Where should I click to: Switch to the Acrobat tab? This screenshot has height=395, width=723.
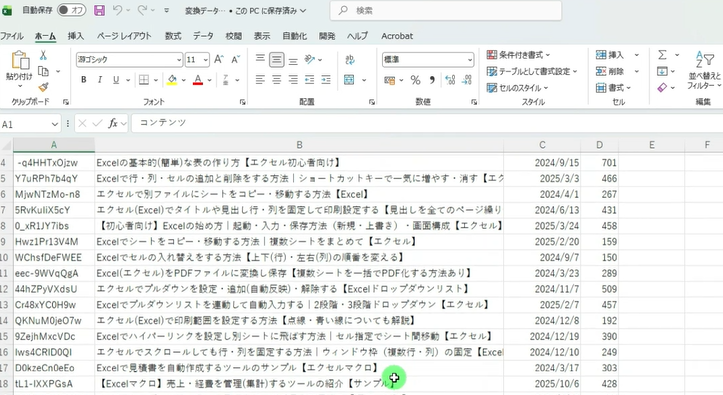(x=397, y=36)
